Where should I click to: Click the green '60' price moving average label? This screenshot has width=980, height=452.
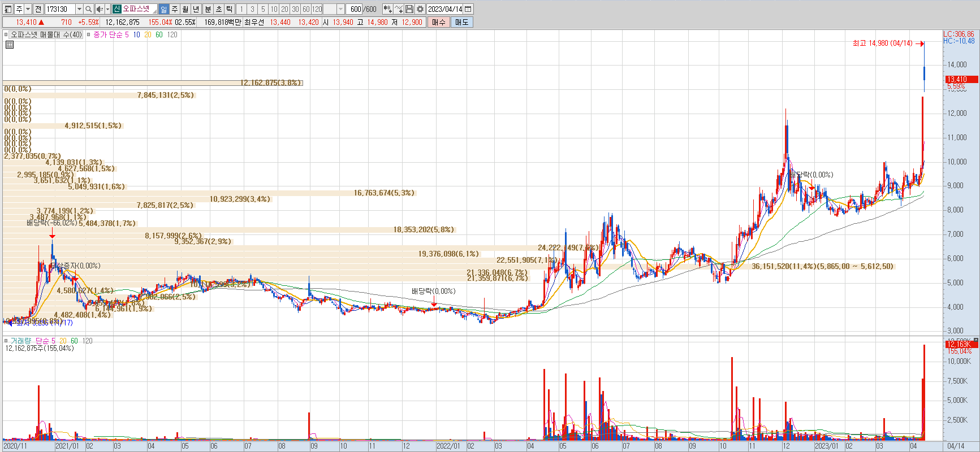pyautogui.click(x=159, y=34)
